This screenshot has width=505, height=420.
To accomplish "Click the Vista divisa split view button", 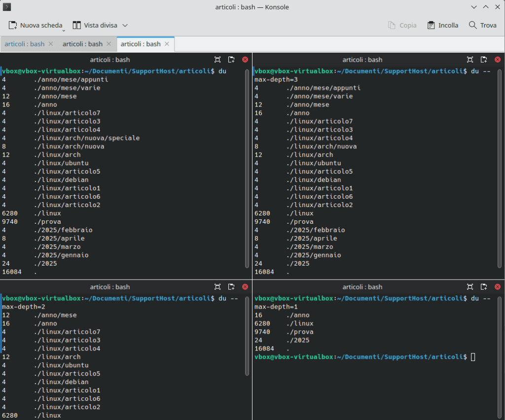I will click(95, 25).
